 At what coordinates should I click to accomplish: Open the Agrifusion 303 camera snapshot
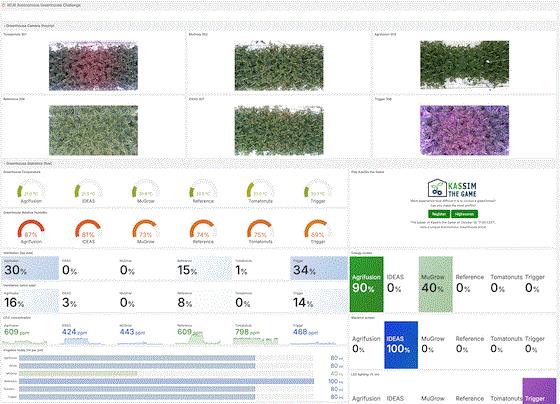pos(464,65)
